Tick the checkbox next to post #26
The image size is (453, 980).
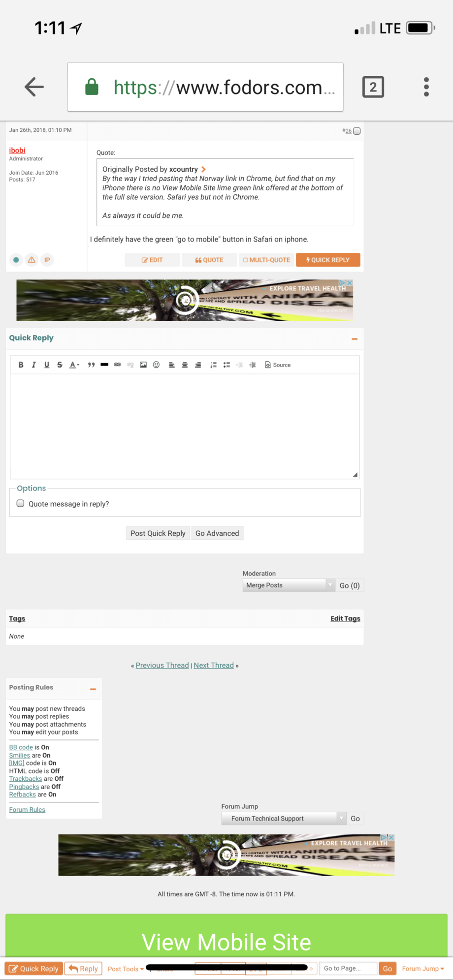point(357,131)
